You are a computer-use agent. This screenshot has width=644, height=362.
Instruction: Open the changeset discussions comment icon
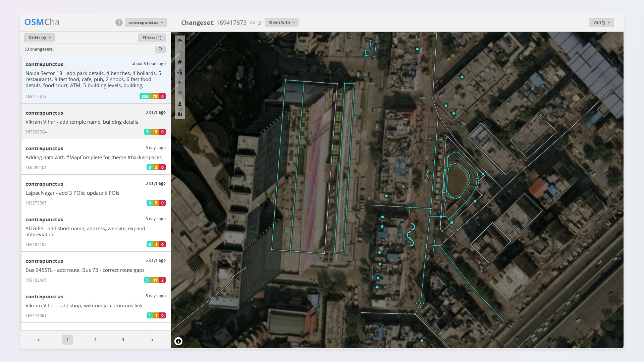click(x=180, y=93)
